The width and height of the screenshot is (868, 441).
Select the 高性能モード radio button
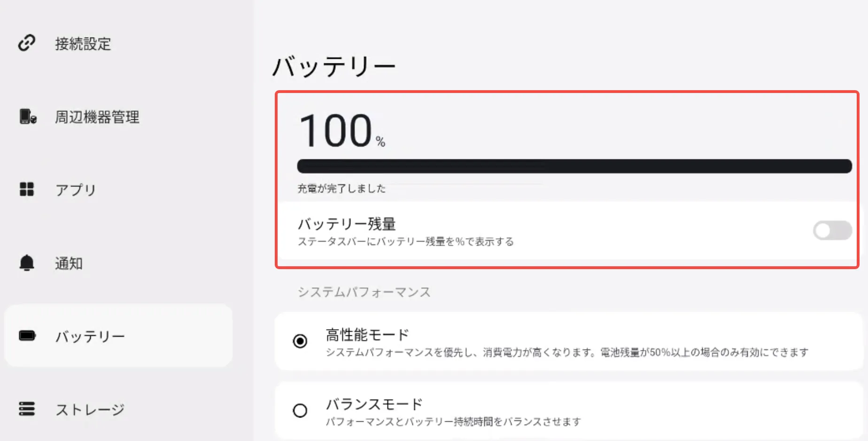(x=300, y=341)
